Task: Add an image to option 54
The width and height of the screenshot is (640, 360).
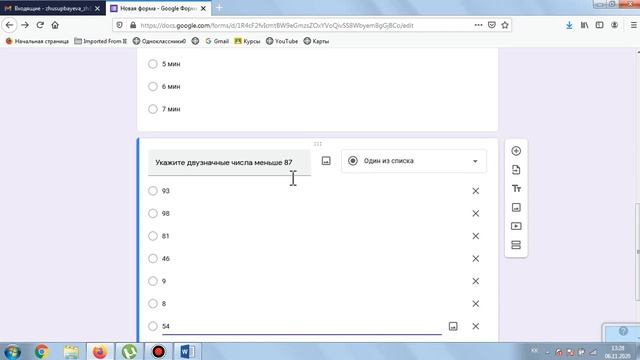Action: 453,326
